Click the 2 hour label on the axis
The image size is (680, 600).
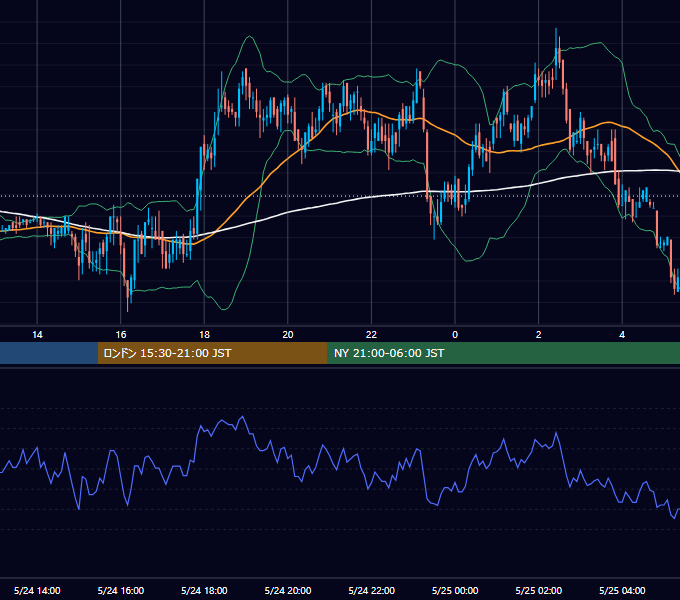point(539,335)
